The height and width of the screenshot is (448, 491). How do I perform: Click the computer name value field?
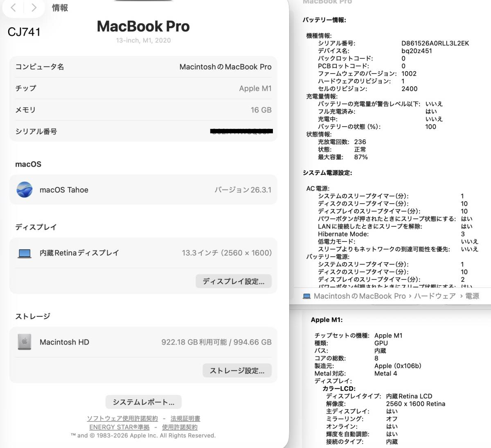pos(225,67)
